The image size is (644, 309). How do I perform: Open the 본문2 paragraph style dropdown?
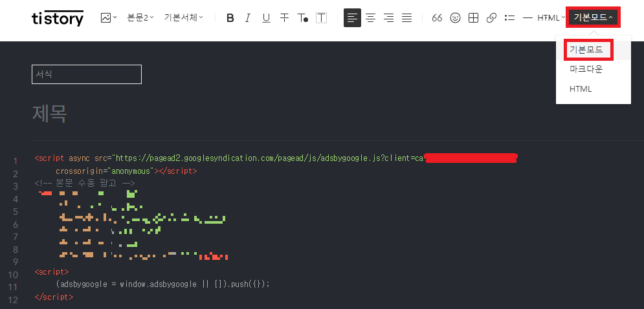tap(140, 17)
